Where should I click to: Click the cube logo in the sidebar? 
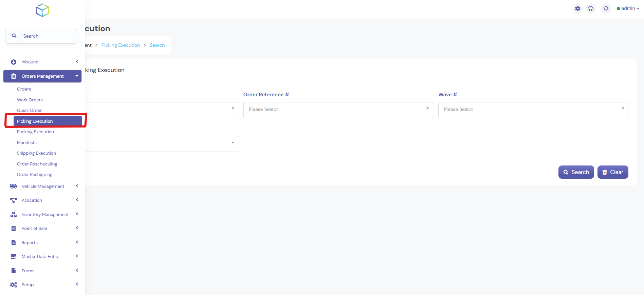pos(42,10)
